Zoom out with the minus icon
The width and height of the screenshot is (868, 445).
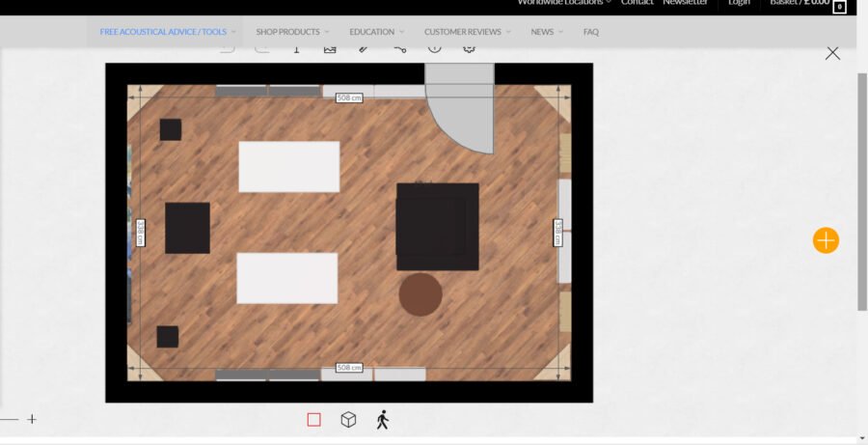pos(9,420)
